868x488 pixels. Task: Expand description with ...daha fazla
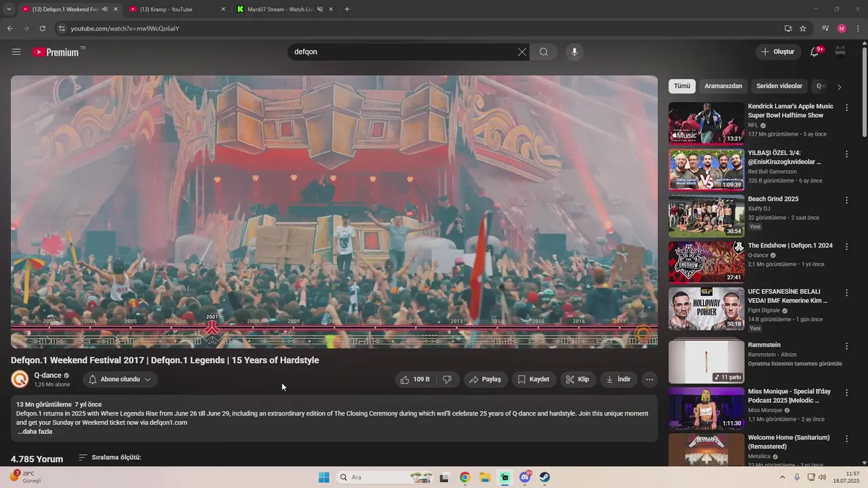[x=35, y=432]
